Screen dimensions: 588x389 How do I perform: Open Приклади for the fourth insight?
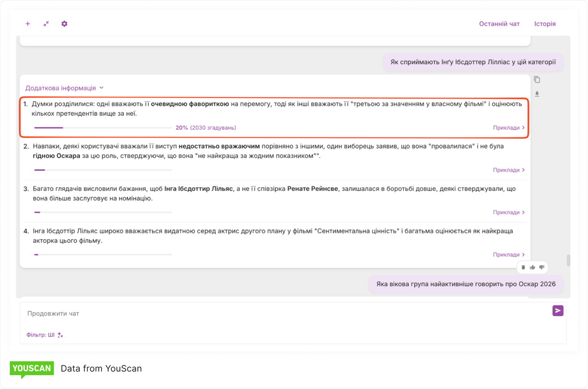[509, 255]
